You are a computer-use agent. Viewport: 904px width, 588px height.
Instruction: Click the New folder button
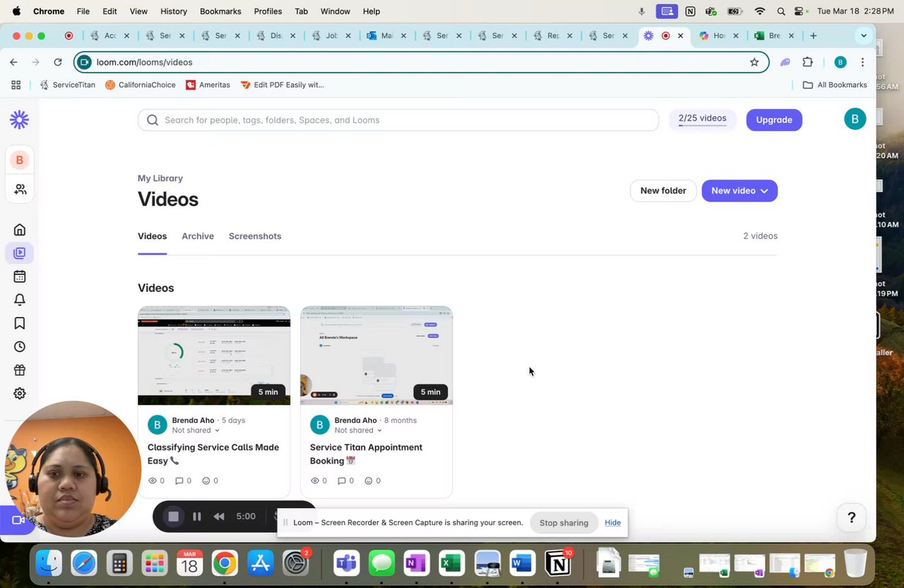[x=663, y=191]
